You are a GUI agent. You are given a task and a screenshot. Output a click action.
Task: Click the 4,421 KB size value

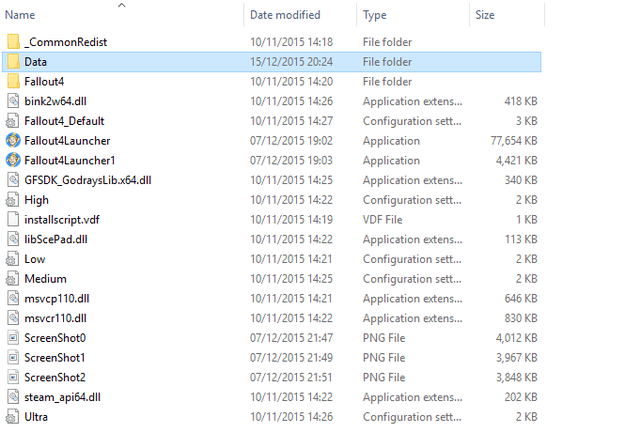click(x=516, y=160)
